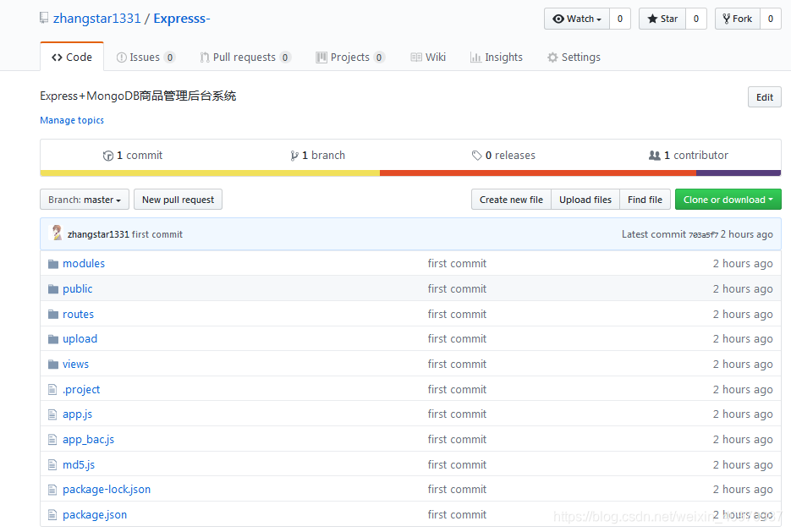Open the package.json file
The width and height of the screenshot is (791, 532).
tap(95, 515)
